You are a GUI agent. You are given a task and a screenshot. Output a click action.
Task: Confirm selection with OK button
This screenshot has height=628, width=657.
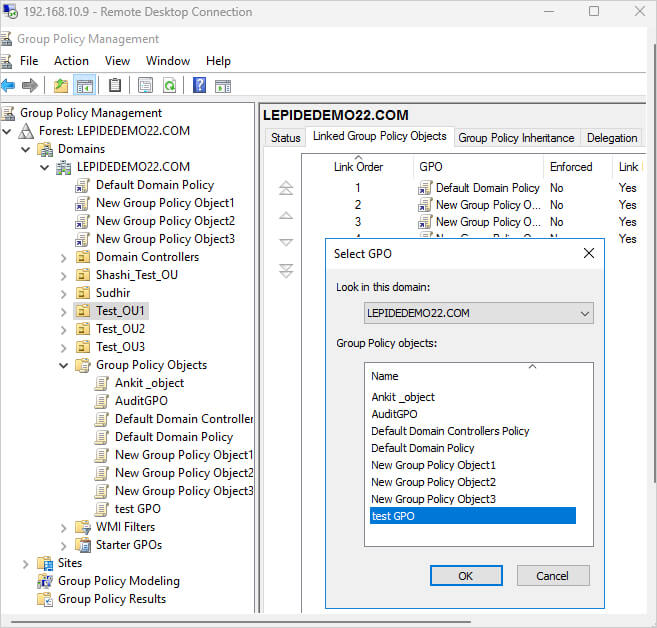tap(466, 576)
